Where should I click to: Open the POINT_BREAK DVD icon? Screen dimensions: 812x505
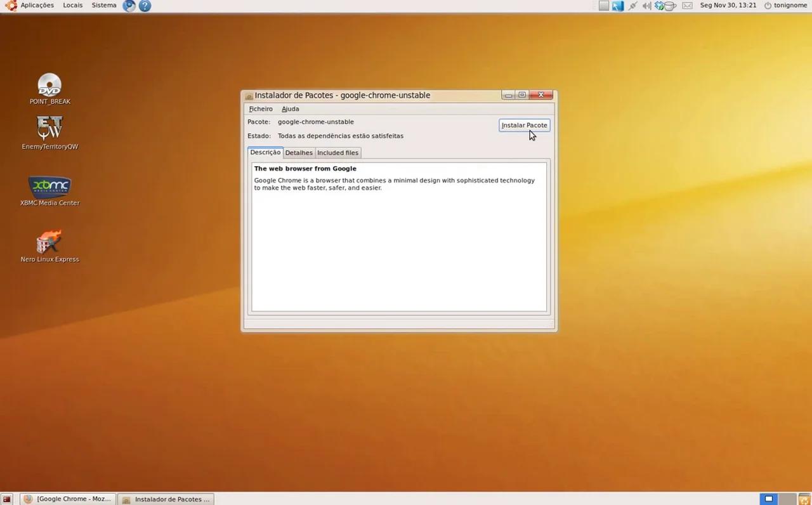[49, 87]
